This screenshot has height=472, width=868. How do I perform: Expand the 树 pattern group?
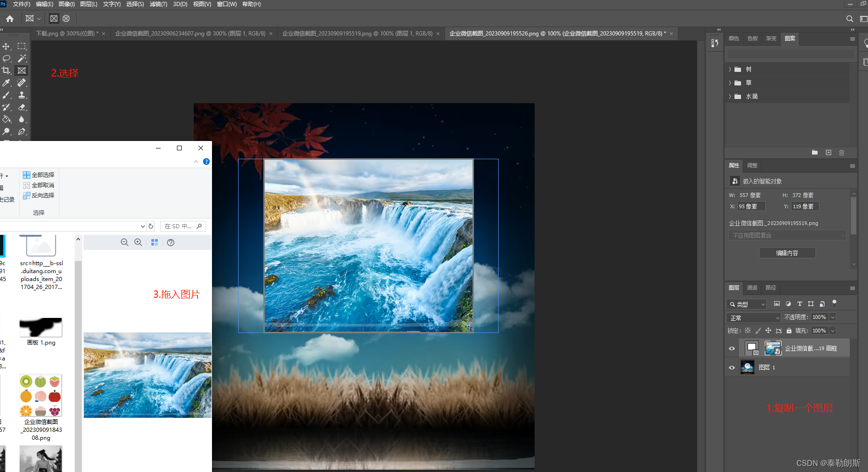(x=730, y=70)
